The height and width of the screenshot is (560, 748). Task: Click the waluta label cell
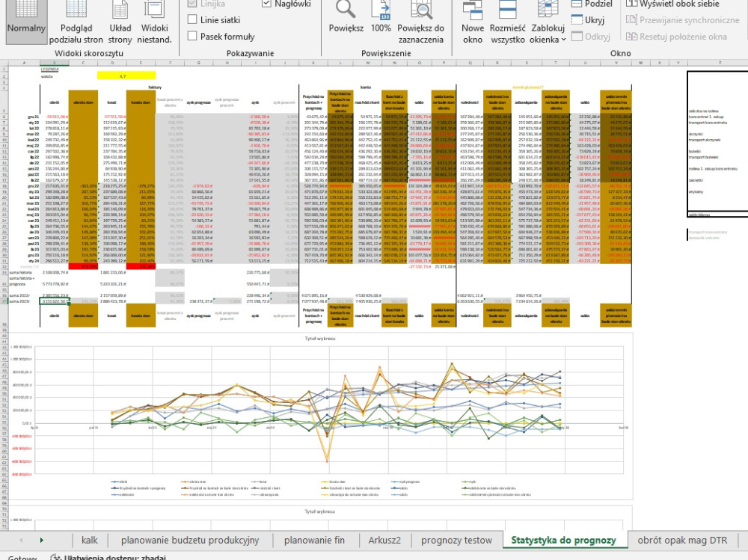[47, 76]
